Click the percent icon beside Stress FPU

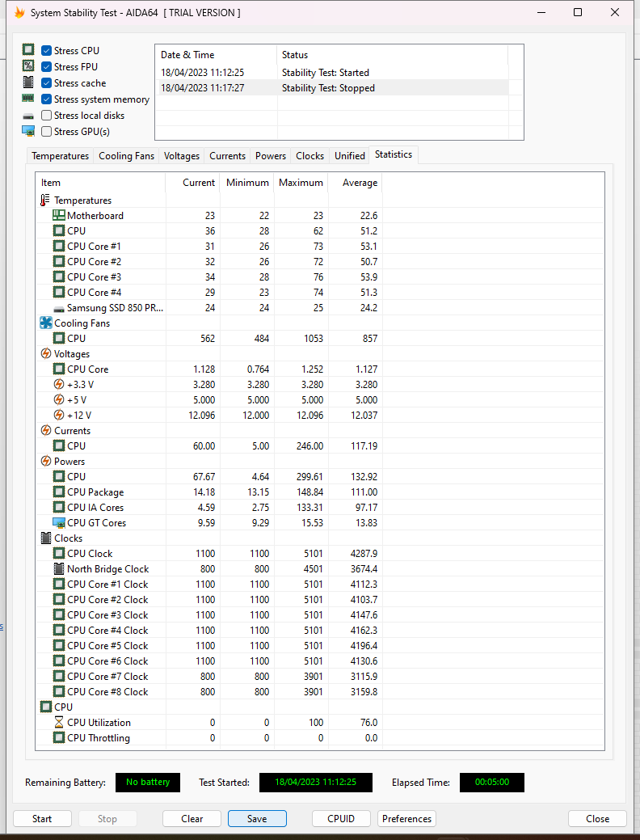click(x=28, y=66)
